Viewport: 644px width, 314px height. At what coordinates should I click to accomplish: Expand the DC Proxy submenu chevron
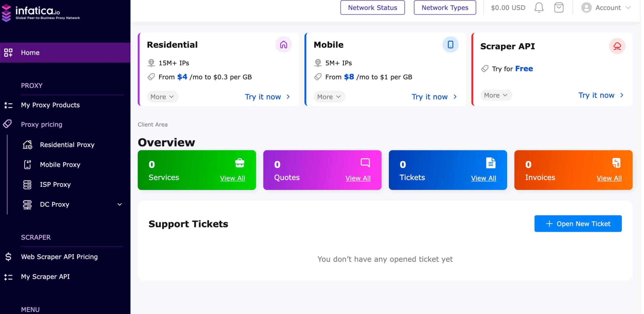(120, 204)
